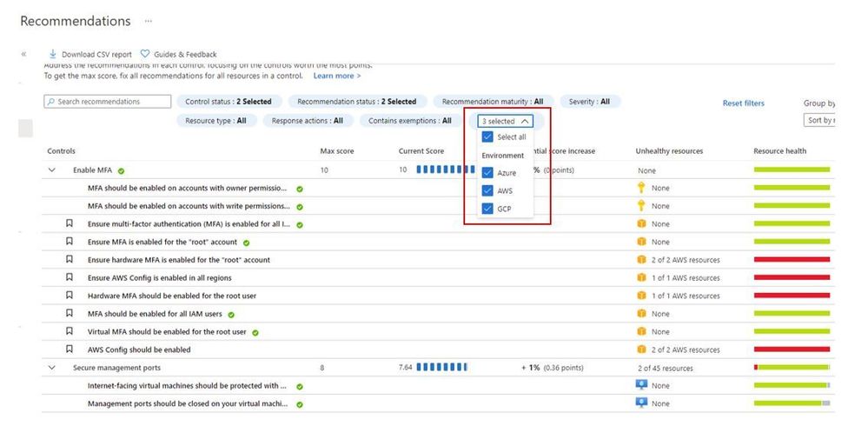This screenshot has width=868, height=446.
Task: Uncheck the Azure environment checkbox
Action: click(x=487, y=173)
